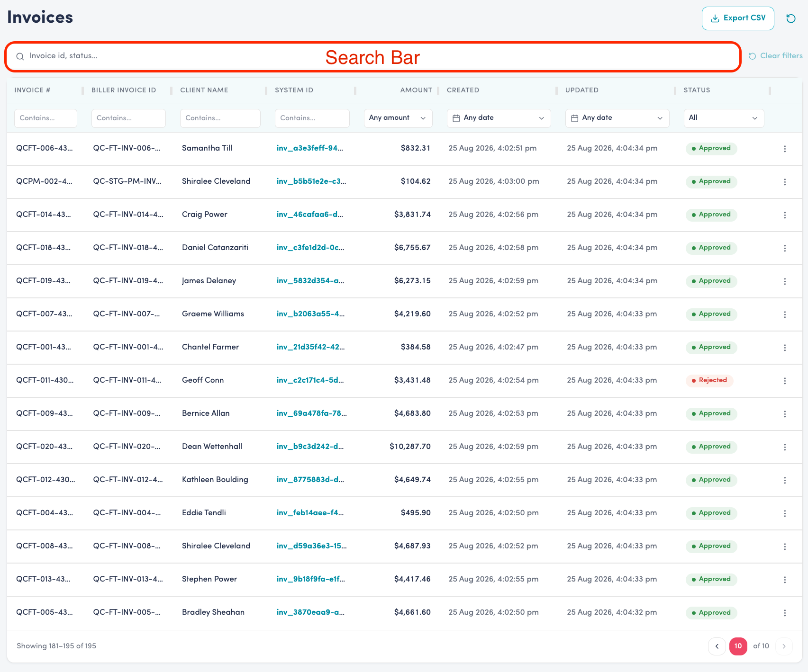Open actions menu for Bradley Sheahan
This screenshot has height=672, width=808.
pos(785,613)
